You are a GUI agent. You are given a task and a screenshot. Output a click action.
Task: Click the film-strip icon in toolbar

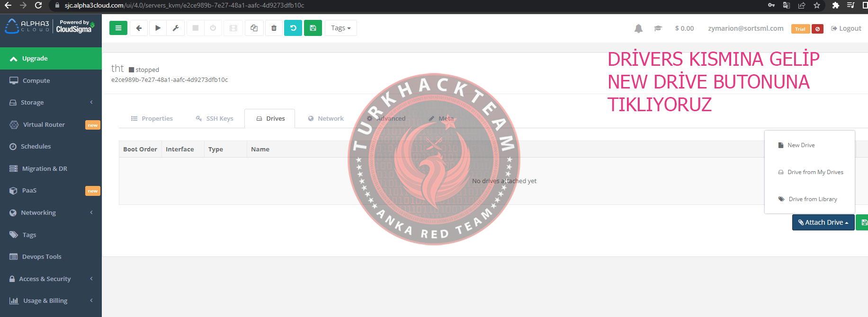click(x=233, y=28)
